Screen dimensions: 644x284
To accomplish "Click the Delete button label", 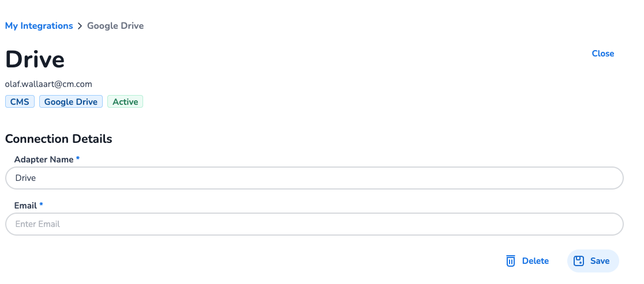I will [x=535, y=261].
